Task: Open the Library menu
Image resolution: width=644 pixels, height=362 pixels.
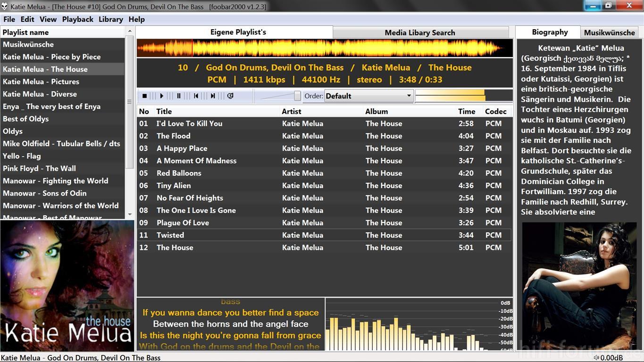Action: pos(110,19)
